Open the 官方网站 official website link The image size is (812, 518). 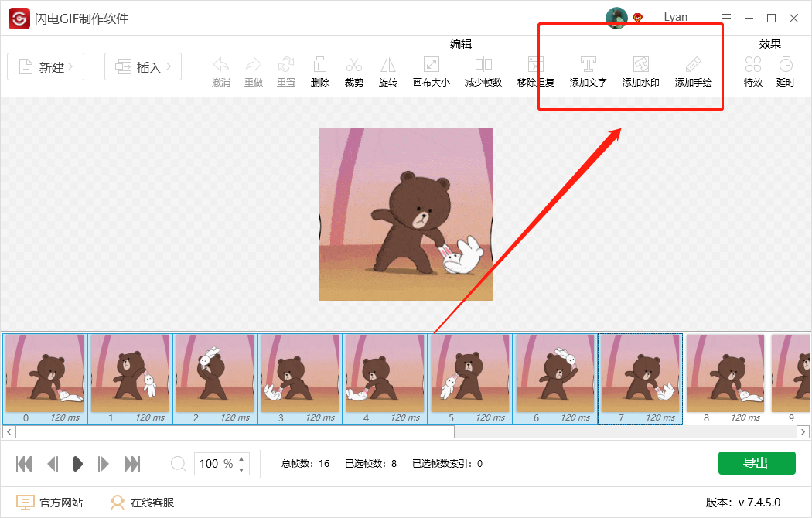click(x=49, y=503)
